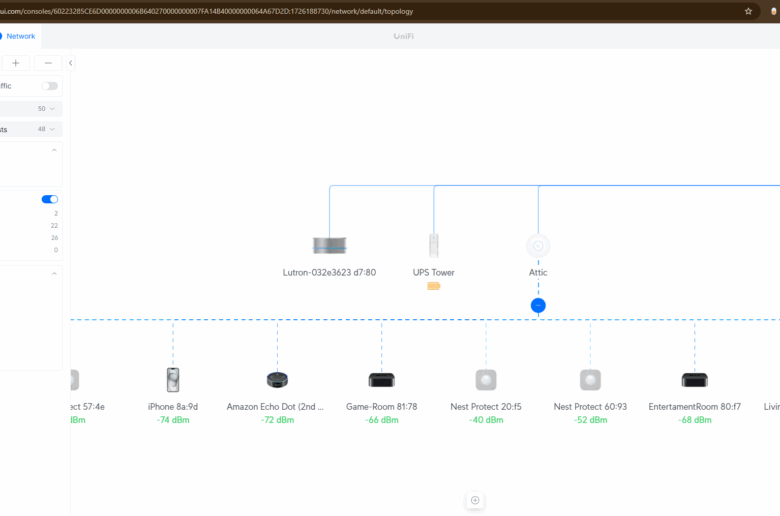Click the UPS Tower battery status icon
Image resolution: width=780 pixels, height=516 pixels.
tap(434, 286)
